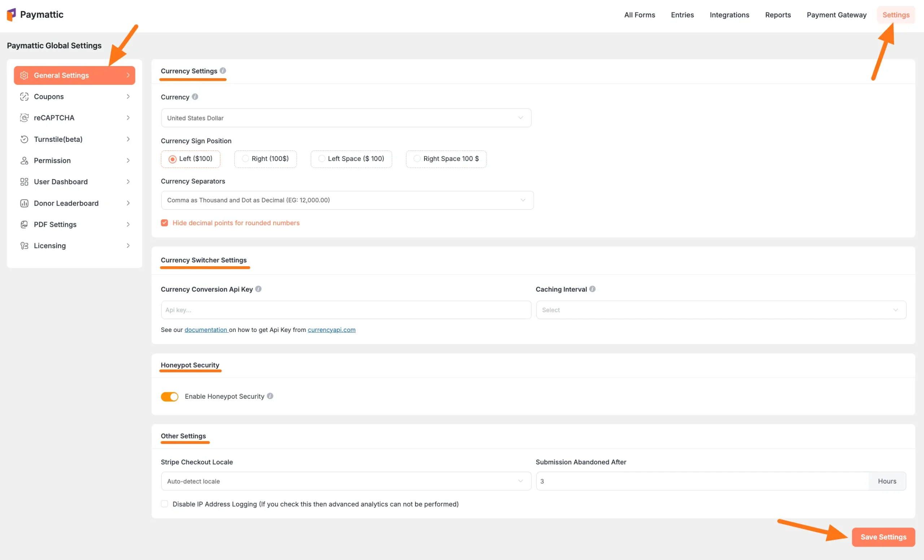Click the Currency Conversion Api key field
This screenshot has width=924, height=560.
pyautogui.click(x=346, y=310)
